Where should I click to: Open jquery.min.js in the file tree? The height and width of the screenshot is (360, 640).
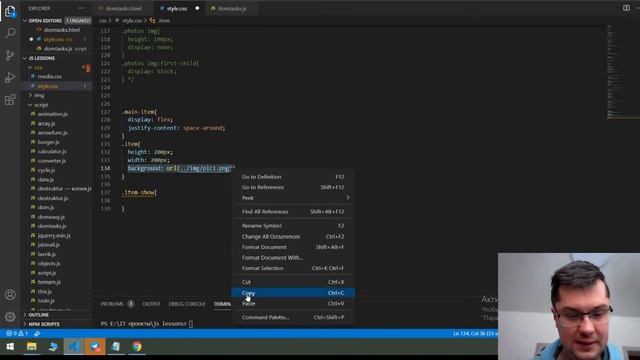[x=54, y=236]
